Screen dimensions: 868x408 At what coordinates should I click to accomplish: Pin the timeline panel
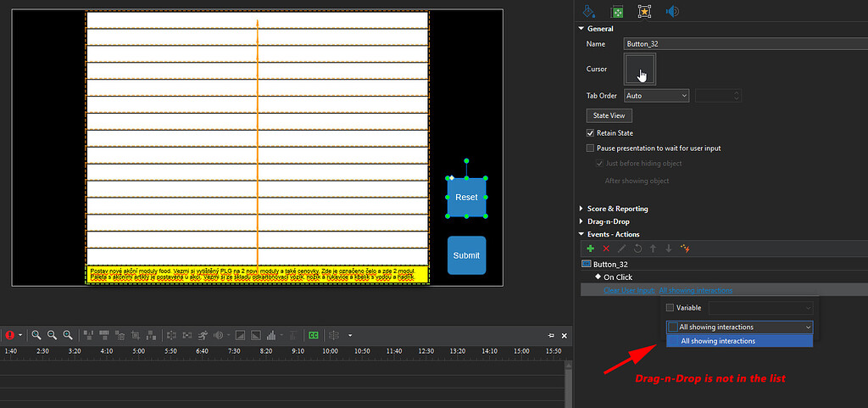(551, 335)
